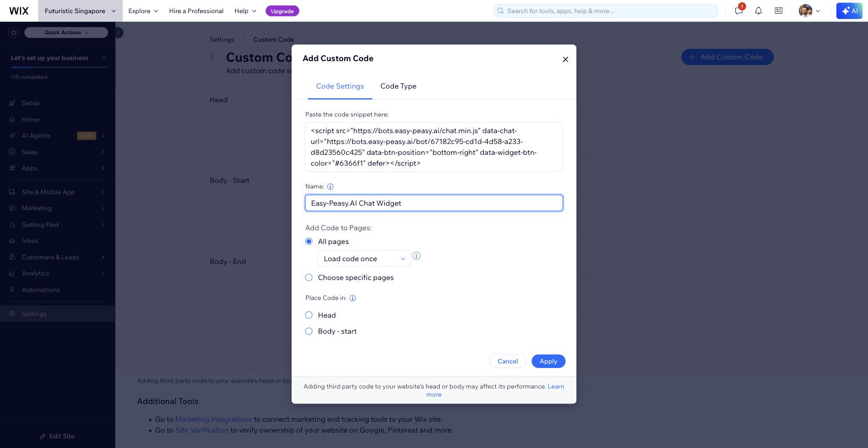Click the Upgrade button
868x448 pixels.
tap(282, 11)
